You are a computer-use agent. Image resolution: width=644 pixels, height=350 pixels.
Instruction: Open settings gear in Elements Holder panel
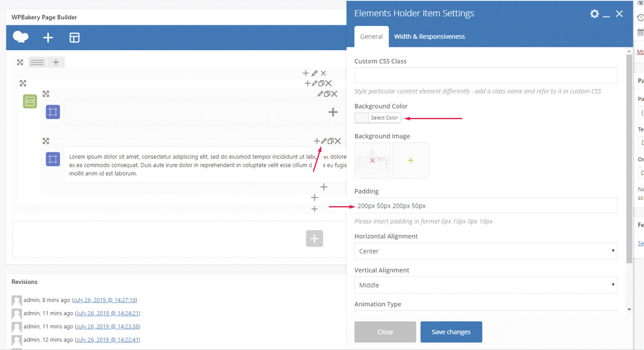594,14
